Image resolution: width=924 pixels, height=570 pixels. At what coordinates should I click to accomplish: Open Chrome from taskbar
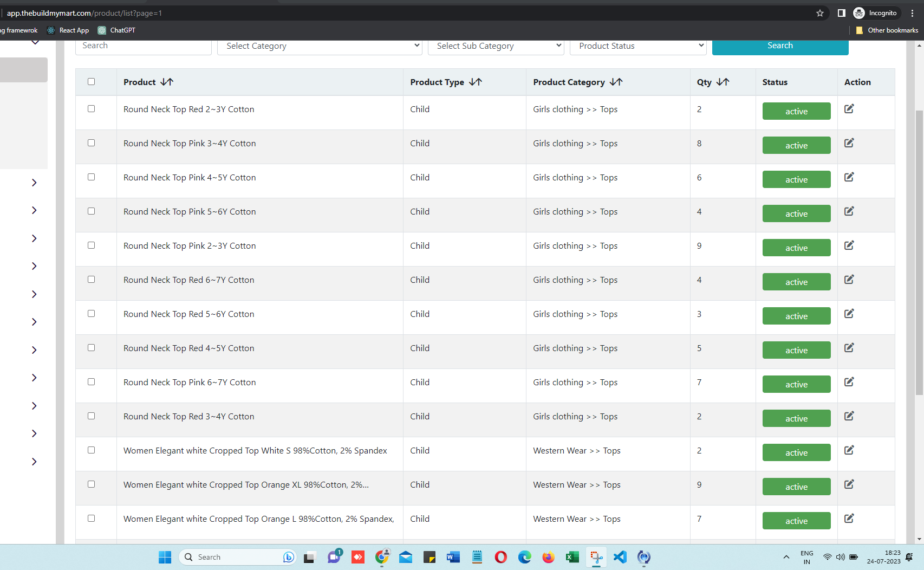[x=382, y=557]
